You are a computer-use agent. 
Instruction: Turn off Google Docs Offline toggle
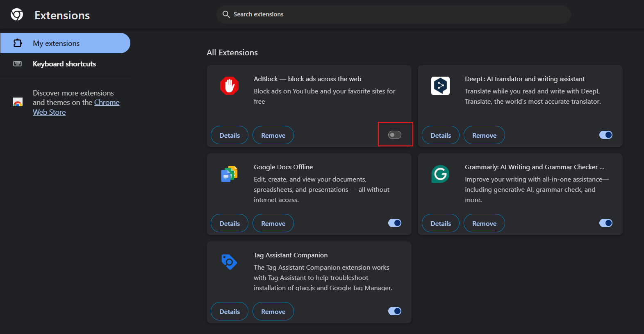395,223
